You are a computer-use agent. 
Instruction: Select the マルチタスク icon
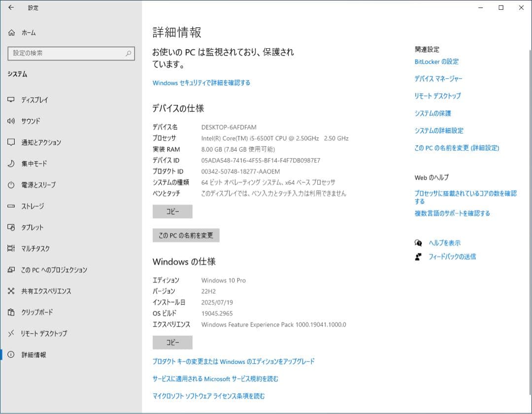pyautogui.click(x=10, y=248)
